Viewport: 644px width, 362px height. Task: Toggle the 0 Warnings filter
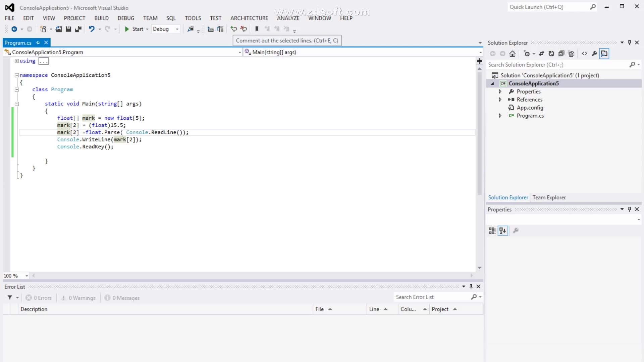point(78,298)
